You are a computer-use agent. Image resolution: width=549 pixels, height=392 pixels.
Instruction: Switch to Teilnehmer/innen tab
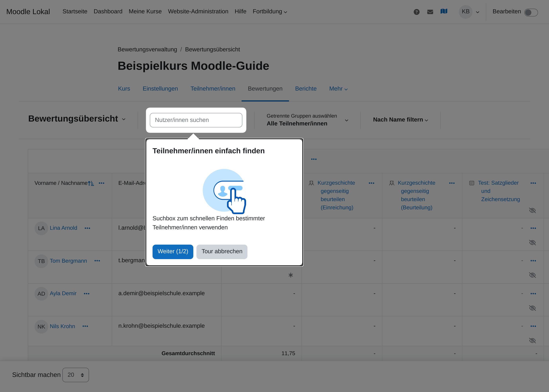tap(213, 89)
